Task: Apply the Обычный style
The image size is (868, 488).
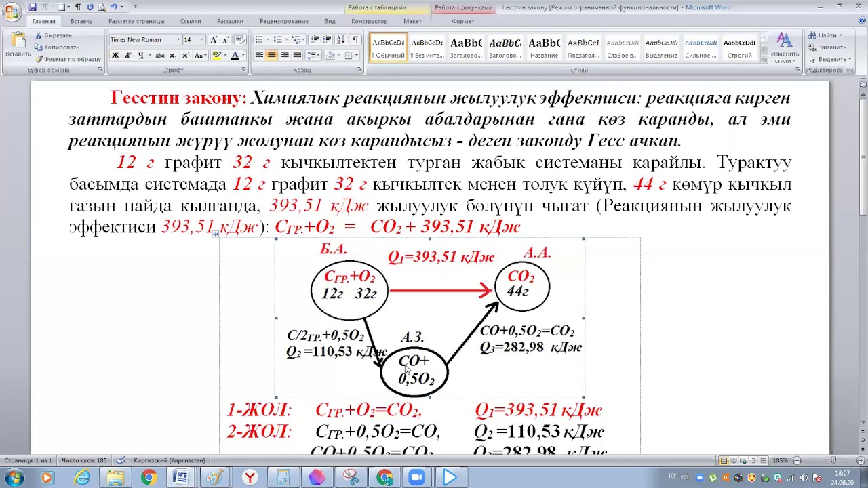Action: tap(389, 47)
